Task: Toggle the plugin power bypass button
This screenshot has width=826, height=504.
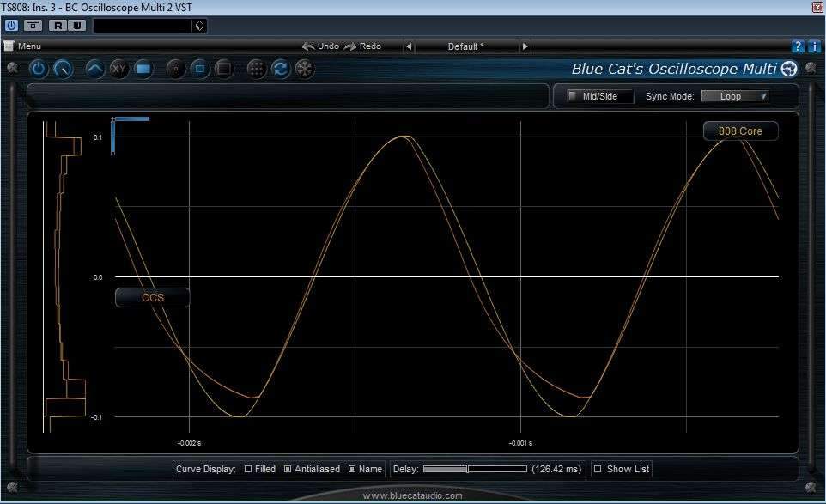Action: coord(39,69)
